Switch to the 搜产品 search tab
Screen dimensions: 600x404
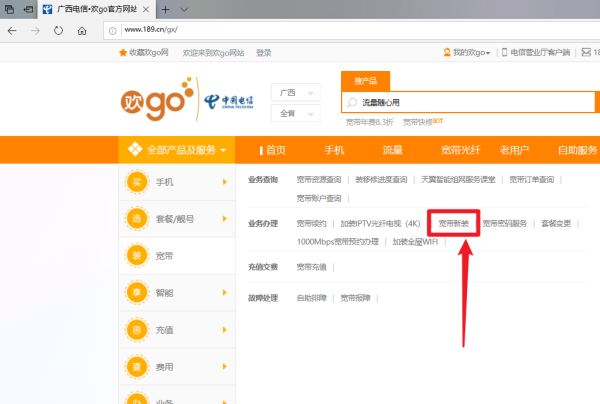365,81
